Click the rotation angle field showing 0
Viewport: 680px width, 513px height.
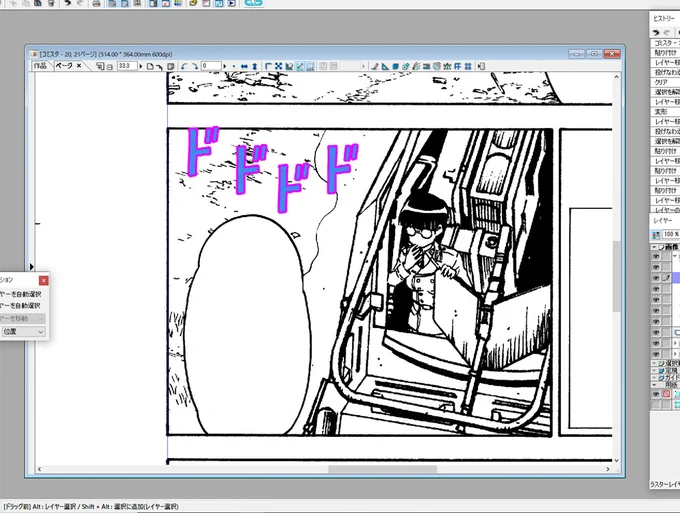pyautogui.click(x=211, y=66)
